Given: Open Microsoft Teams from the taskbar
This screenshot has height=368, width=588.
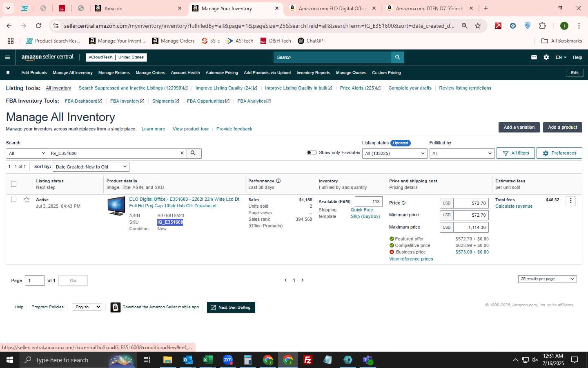Looking at the screenshot, I should (368, 360).
